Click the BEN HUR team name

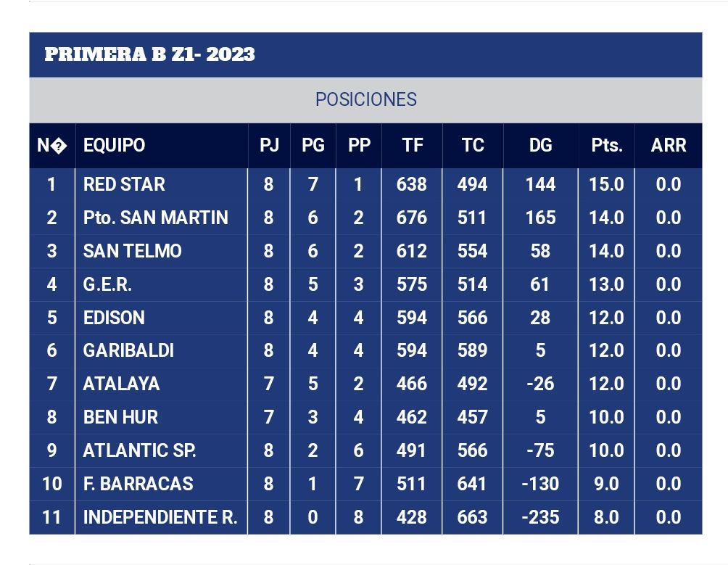[120, 417]
